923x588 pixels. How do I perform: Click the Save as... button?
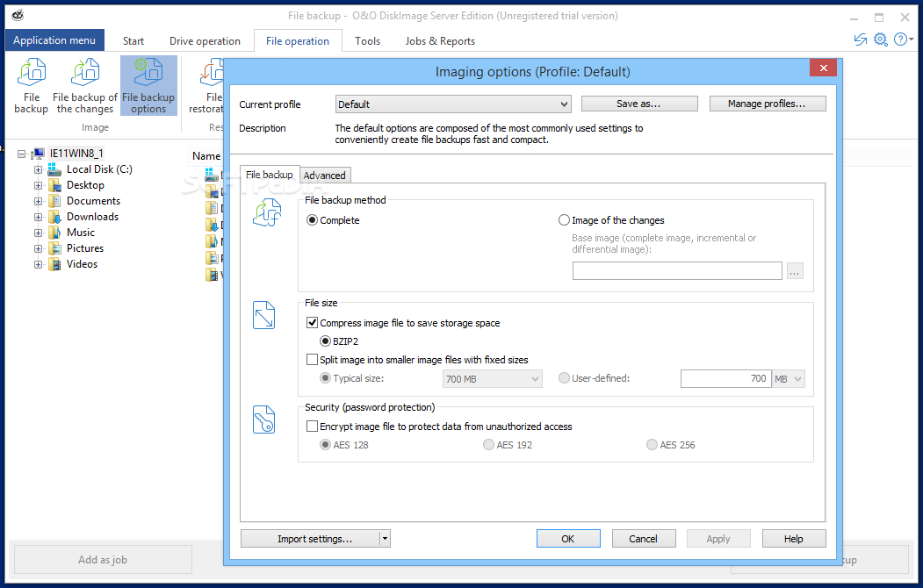point(639,104)
